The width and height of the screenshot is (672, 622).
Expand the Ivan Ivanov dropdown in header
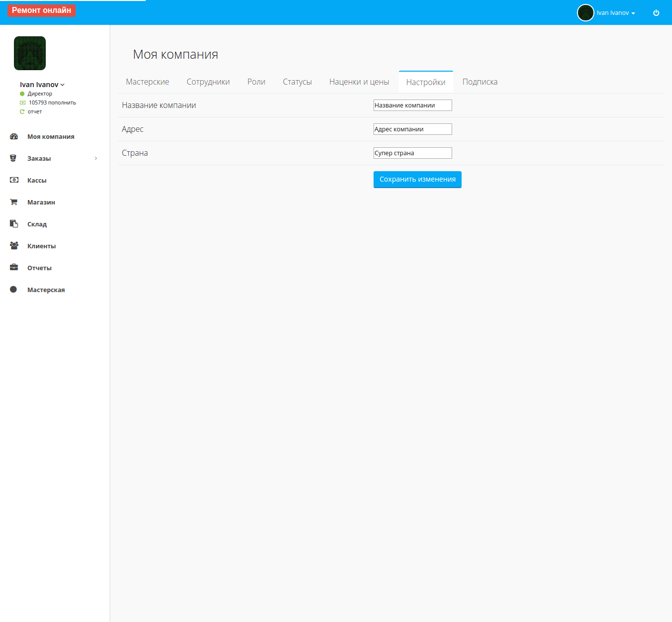click(x=616, y=13)
